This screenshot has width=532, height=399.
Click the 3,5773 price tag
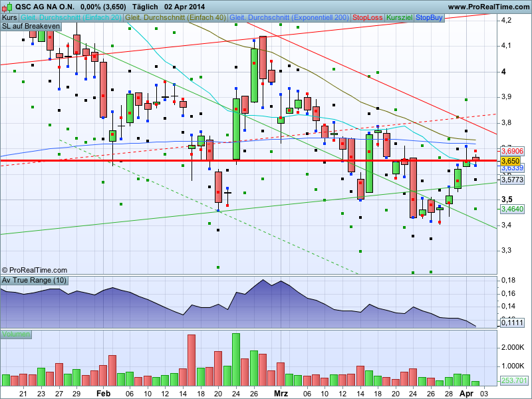click(512, 180)
